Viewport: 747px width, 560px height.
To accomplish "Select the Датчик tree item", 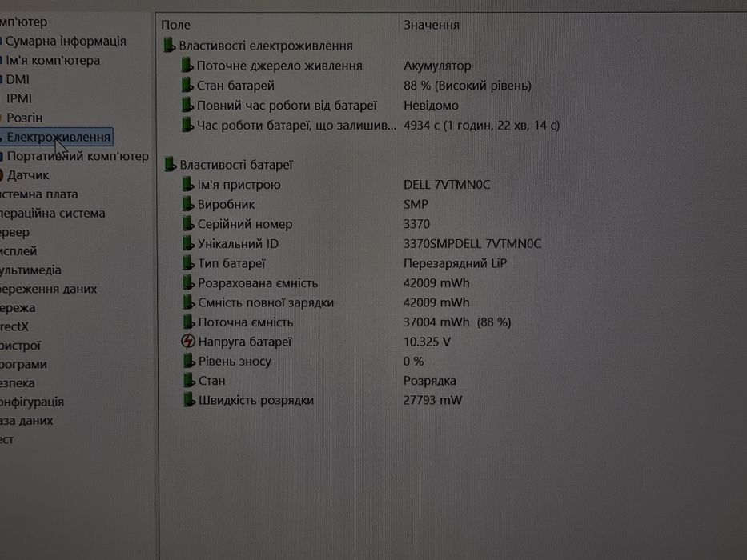I will point(28,175).
